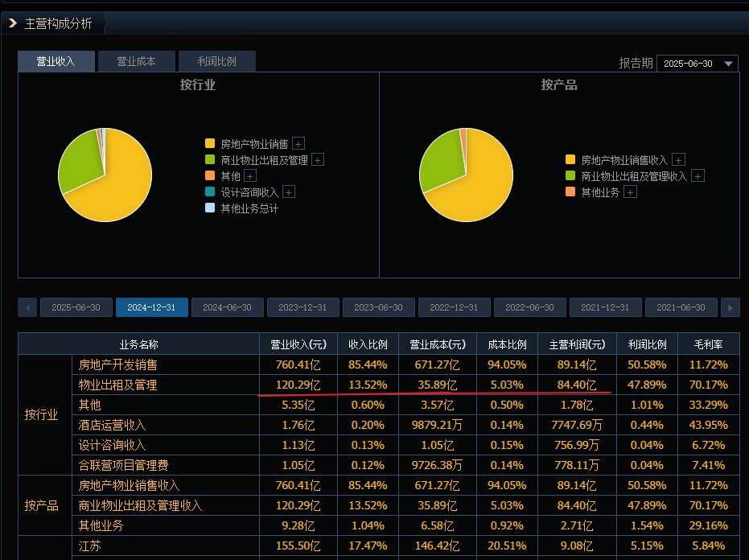Switch to the 营业收入 tab

pos(56,61)
